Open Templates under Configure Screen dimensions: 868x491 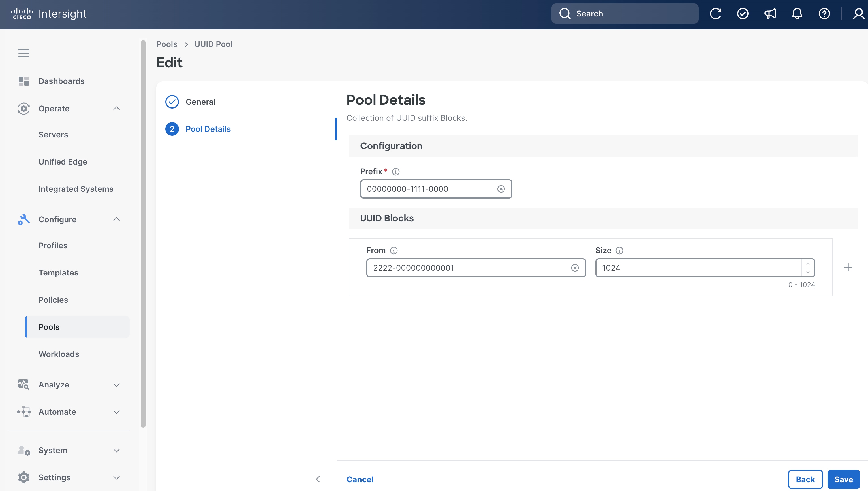point(58,272)
